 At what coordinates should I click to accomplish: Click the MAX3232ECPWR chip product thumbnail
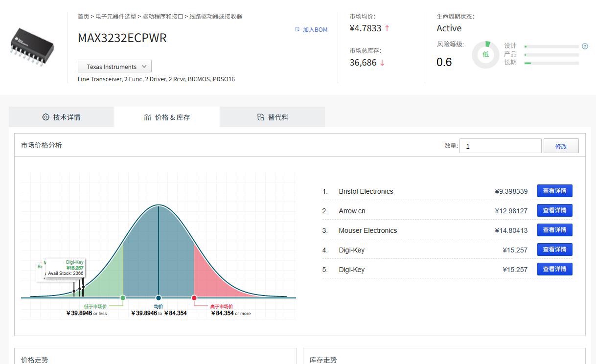click(x=32, y=47)
